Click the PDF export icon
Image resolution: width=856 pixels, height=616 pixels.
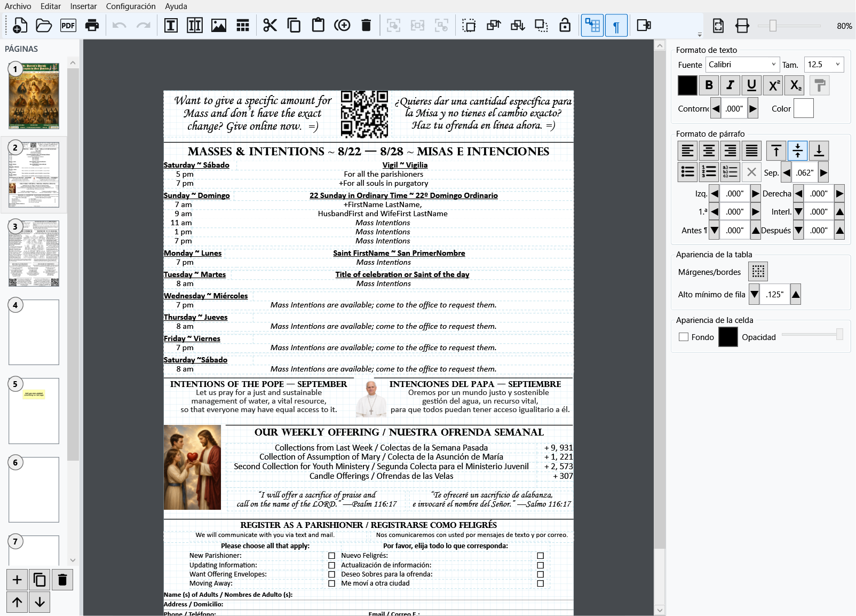click(68, 26)
